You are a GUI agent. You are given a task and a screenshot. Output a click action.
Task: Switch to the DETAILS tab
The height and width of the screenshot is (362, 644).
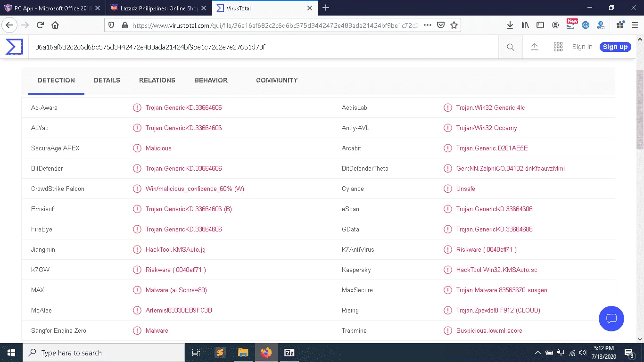(x=107, y=80)
